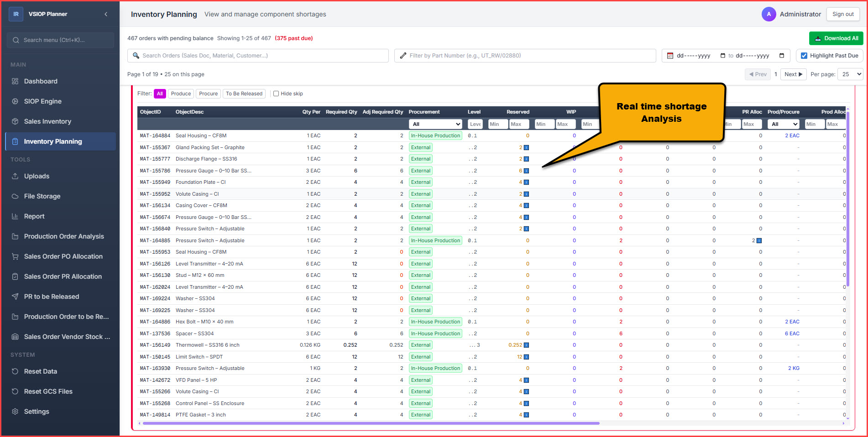
Task: Collapse the sidebar with the chevron icon
Action: 106,14
